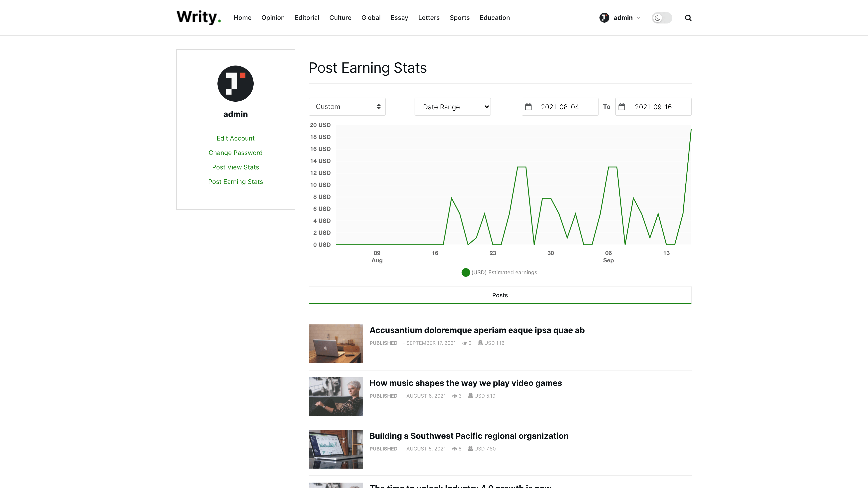
Task: Click the start date calendar icon
Action: pyautogui.click(x=528, y=107)
